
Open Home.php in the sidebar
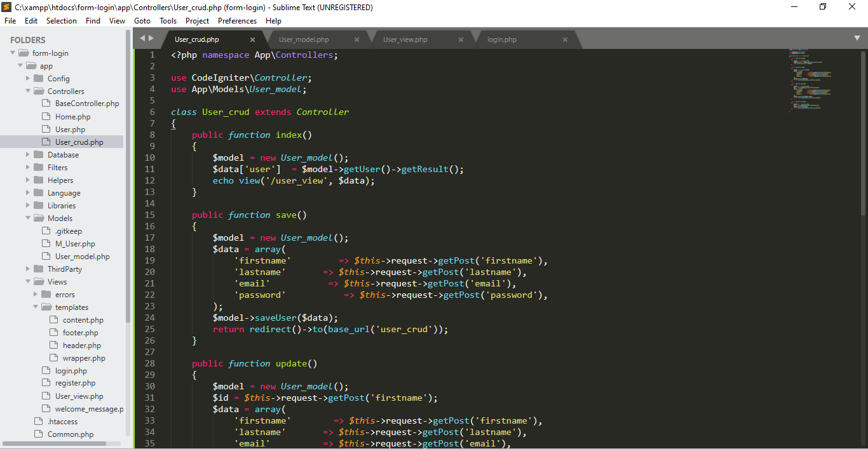click(x=72, y=117)
